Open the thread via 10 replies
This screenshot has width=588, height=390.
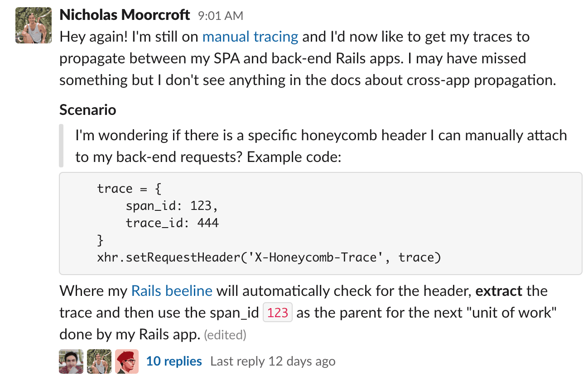[x=174, y=361]
